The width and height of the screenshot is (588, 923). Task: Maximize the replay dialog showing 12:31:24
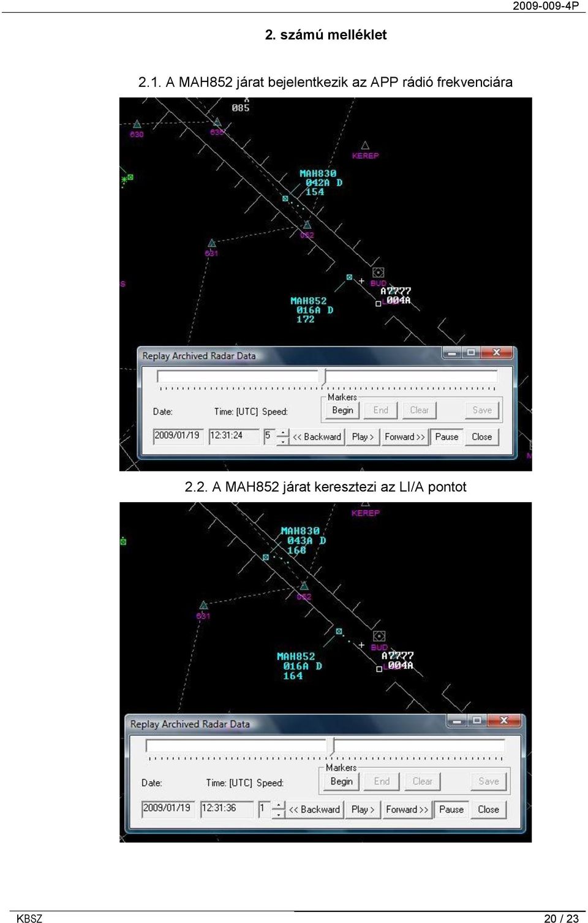[470, 353]
